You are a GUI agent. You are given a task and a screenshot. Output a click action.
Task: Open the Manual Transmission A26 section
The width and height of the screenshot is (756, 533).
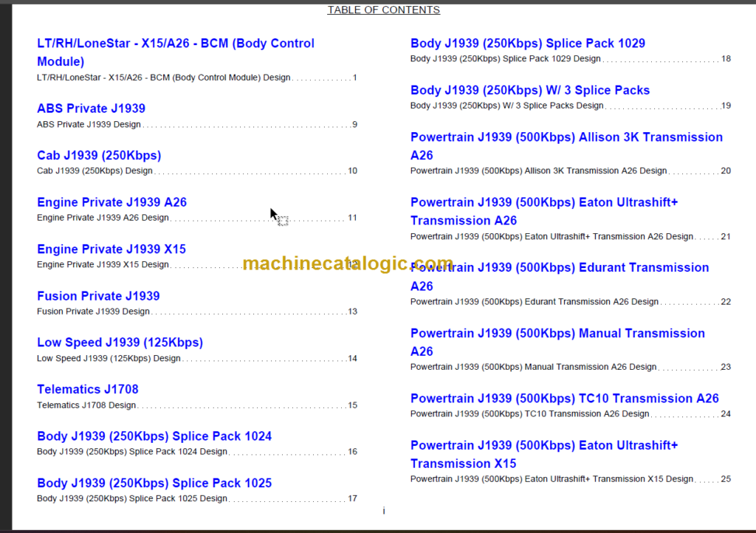pyautogui.click(x=557, y=333)
